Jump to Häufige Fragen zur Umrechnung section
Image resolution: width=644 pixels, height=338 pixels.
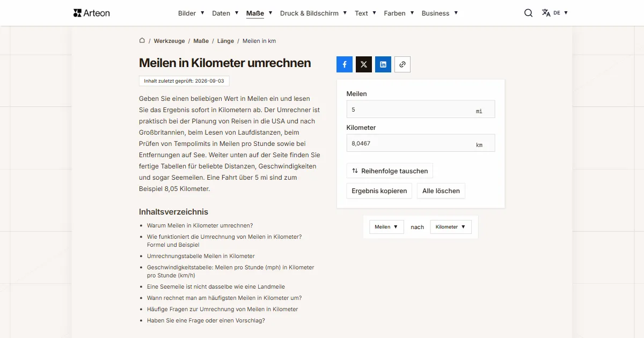click(x=222, y=309)
